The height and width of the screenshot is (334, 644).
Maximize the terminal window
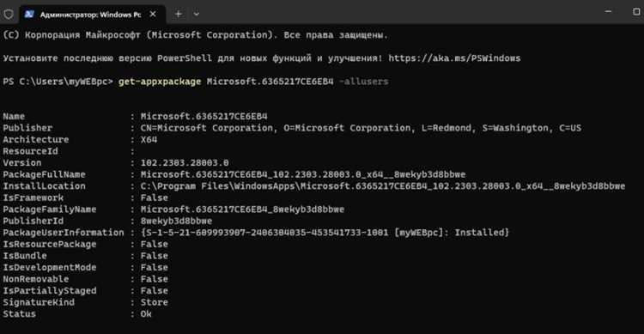pos(636,12)
